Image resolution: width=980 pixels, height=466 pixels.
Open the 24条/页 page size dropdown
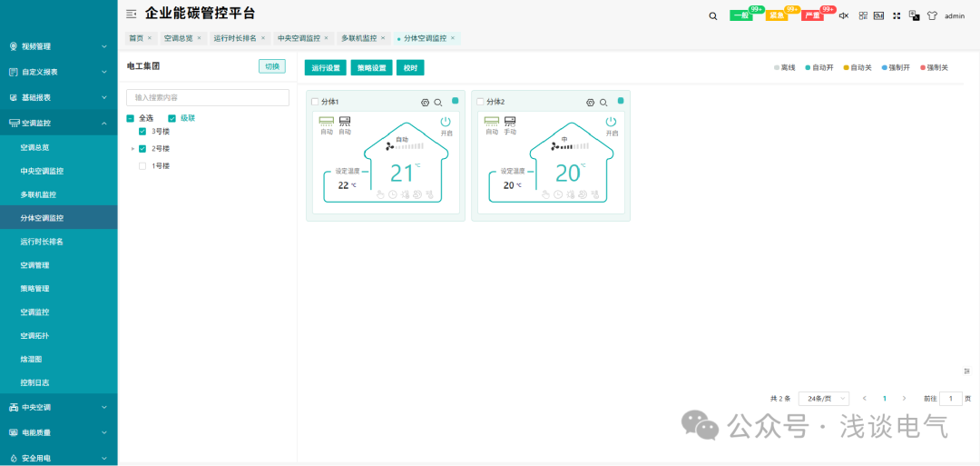point(824,399)
